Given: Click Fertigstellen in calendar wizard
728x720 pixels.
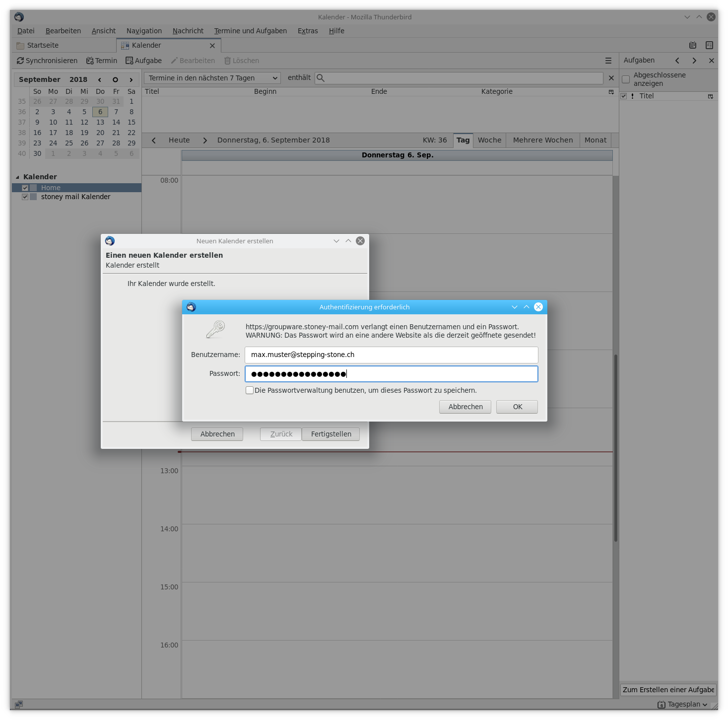Looking at the screenshot, I should [331, 434].
